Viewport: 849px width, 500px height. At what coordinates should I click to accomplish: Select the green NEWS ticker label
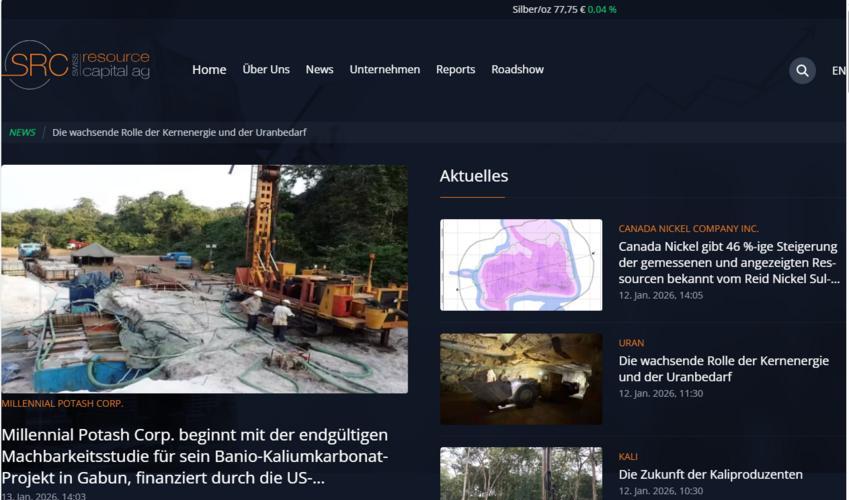22,132
